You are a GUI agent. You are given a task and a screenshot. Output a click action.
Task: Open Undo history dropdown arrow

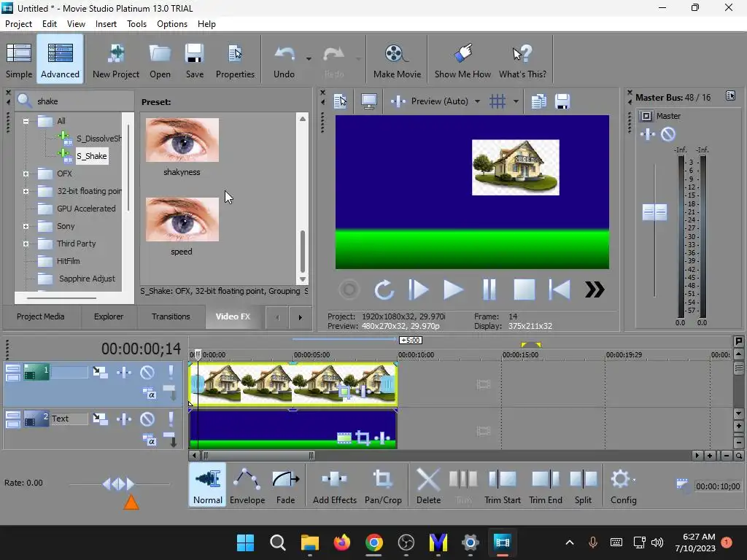309,59
